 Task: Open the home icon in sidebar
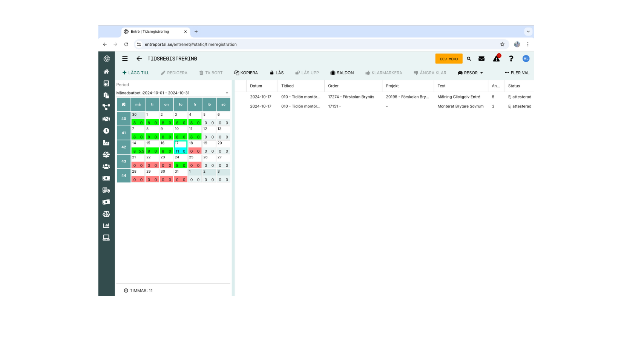[x=106, y=72]
